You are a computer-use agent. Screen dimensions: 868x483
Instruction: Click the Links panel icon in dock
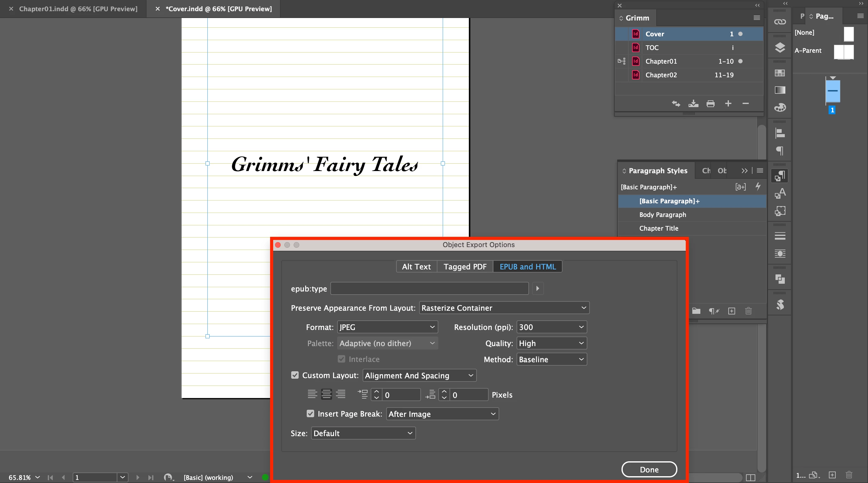pyautogui.click(x=780, y=22)
